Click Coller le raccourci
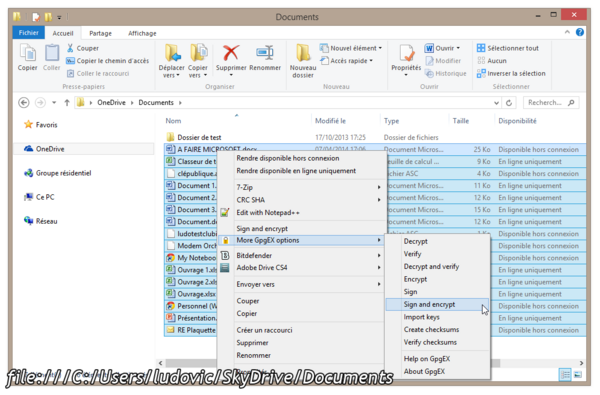 (98, 73)
